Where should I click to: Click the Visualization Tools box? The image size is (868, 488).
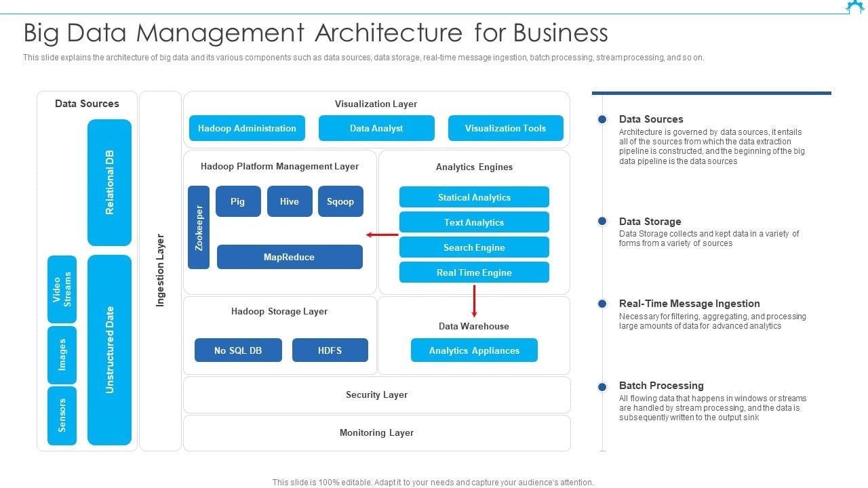[x=506, y=128]
